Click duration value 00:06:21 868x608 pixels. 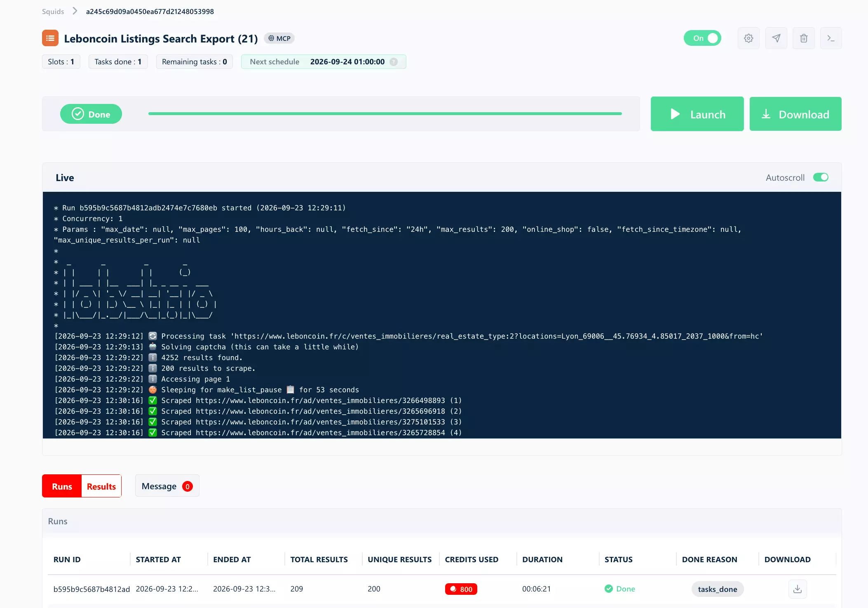tap(536, 589)
